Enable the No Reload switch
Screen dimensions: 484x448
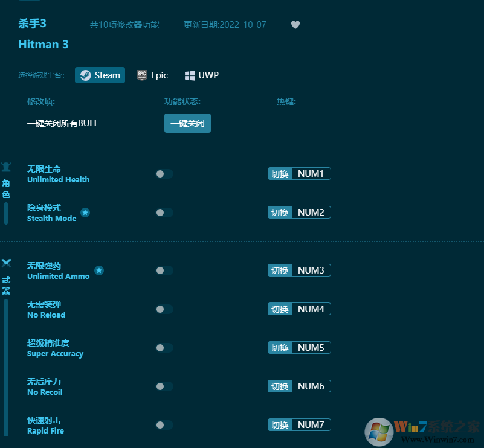pos(164,309)
